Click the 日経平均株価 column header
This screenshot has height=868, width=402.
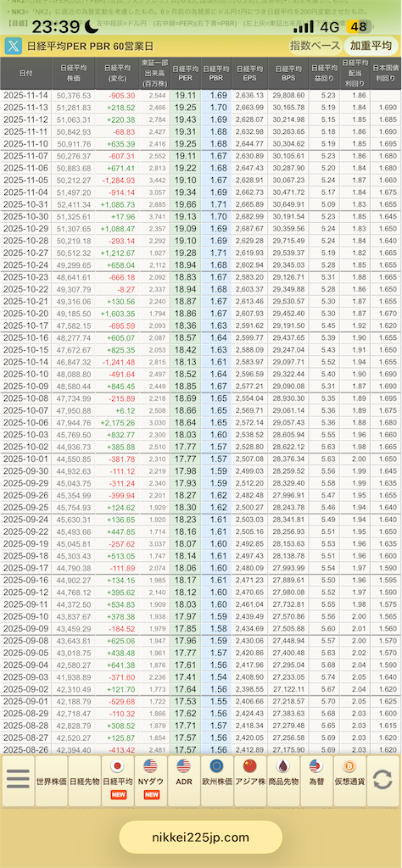(74, 73)
